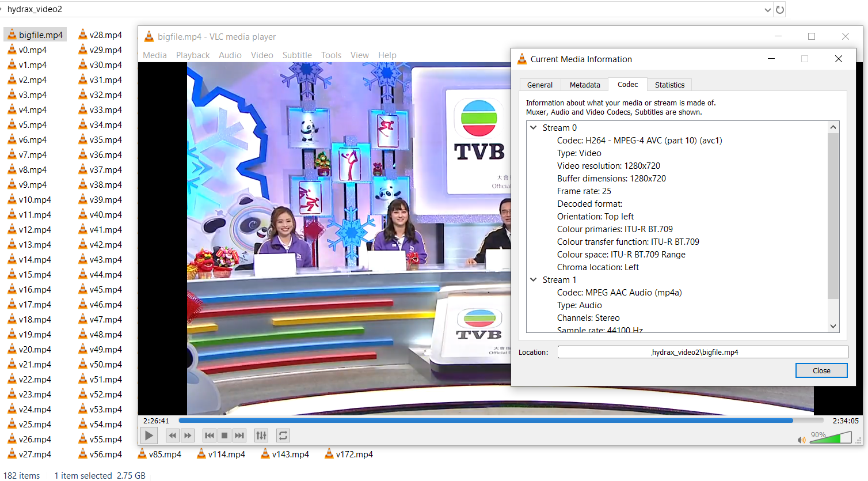Select the file name v36.mp4
This screenshot has width=868, height=481.
point(106,155)
